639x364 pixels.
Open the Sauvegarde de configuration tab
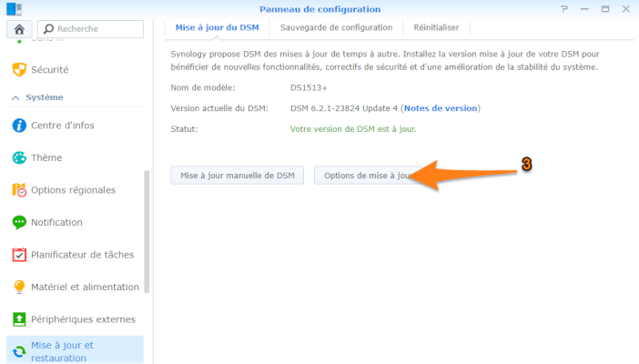336,27
